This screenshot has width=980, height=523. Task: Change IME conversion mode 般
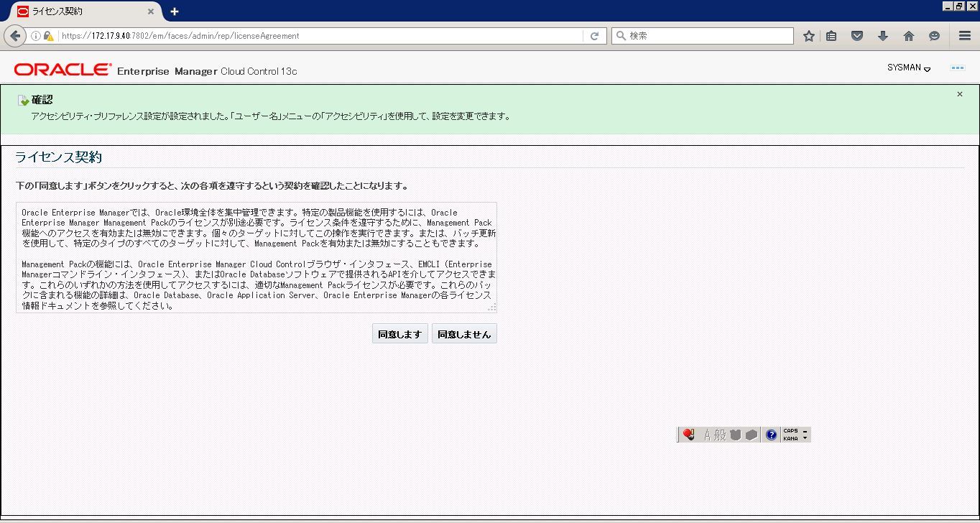tap(720, 435)
